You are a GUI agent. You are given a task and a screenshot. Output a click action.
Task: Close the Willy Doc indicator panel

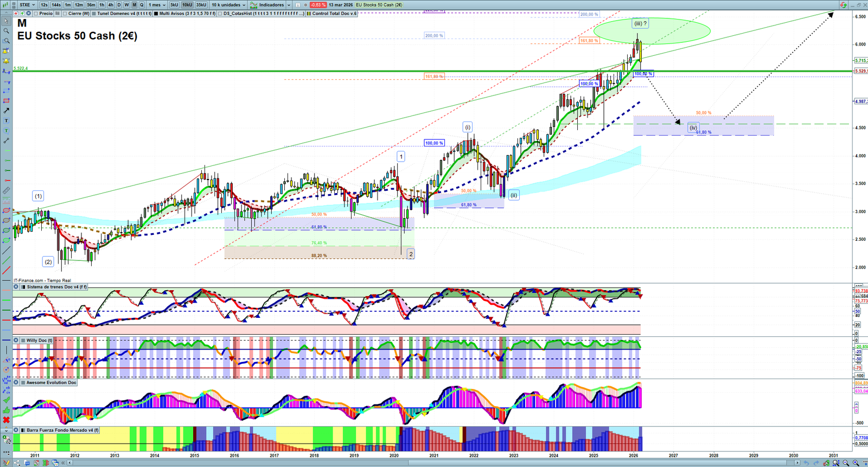point(16,341)
